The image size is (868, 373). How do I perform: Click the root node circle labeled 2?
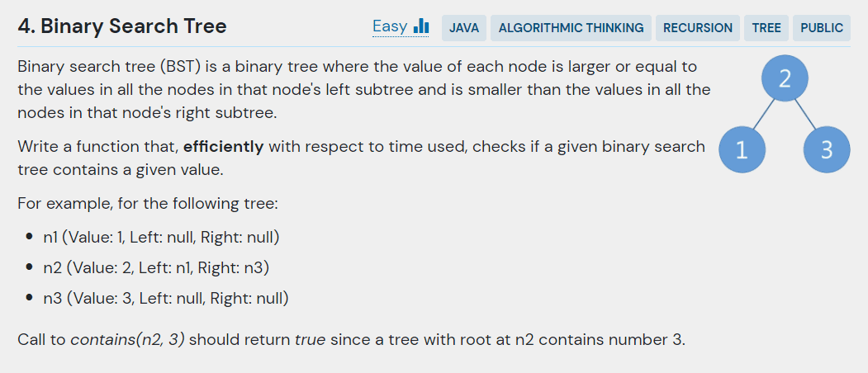785,78
